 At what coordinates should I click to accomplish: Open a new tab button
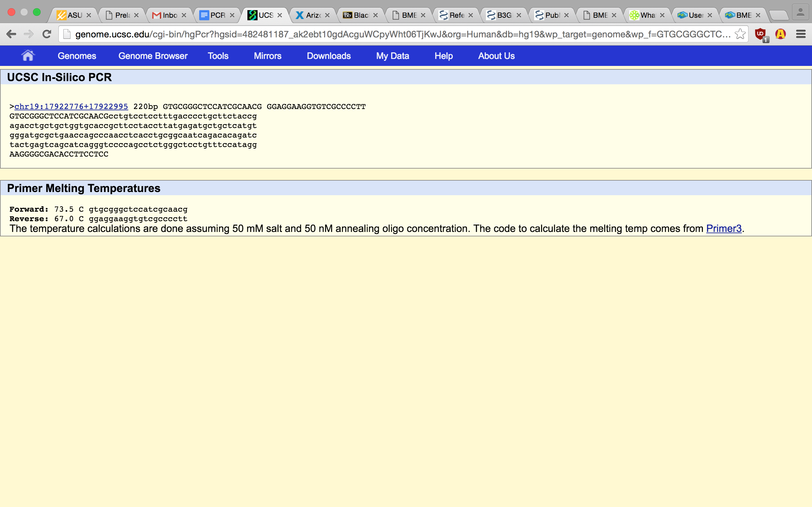pyautogui.click(x=778, y=16)
